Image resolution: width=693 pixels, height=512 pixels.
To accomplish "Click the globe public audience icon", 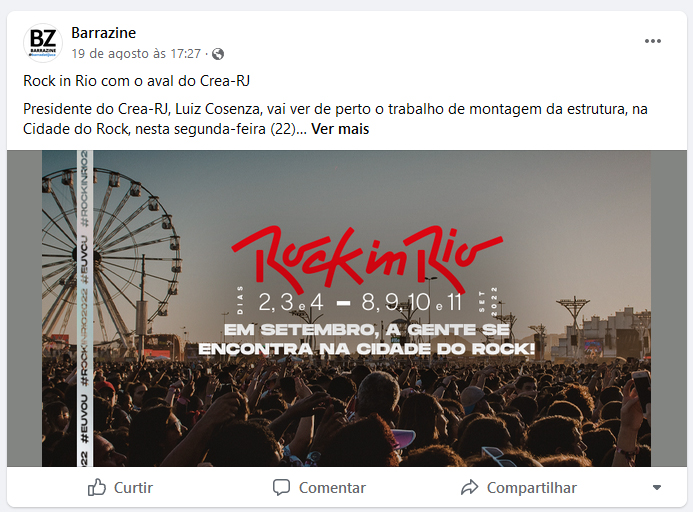I will coord(218,54).
